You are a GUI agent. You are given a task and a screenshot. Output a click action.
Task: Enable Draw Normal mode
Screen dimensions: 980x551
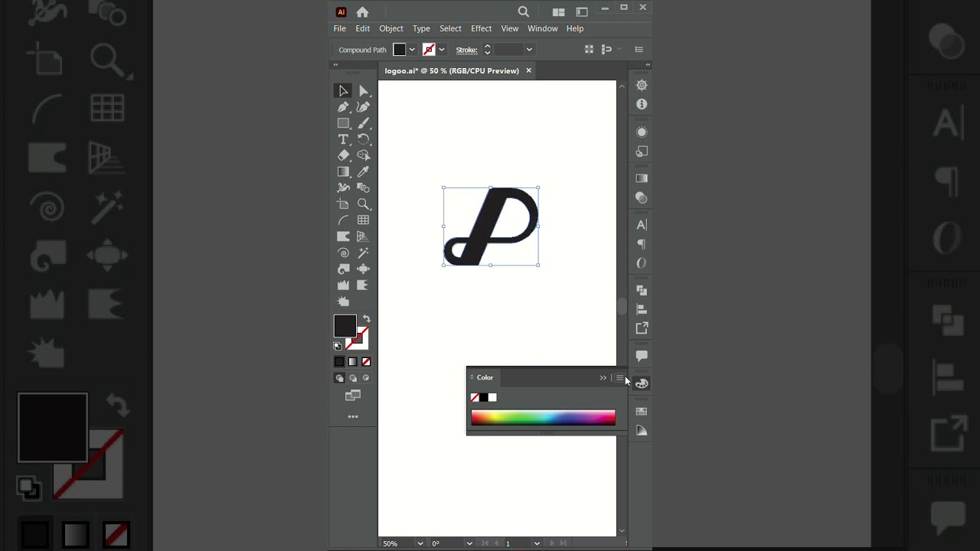(339, 378)
